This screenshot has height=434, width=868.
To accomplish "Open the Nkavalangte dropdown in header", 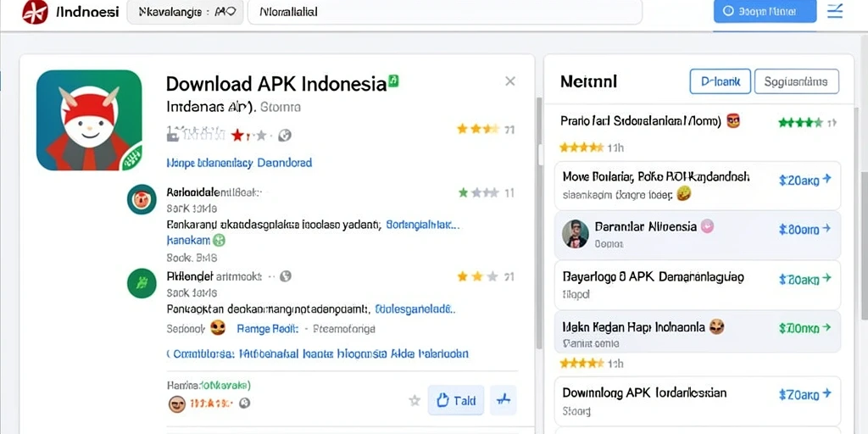I will click(185, 12).
